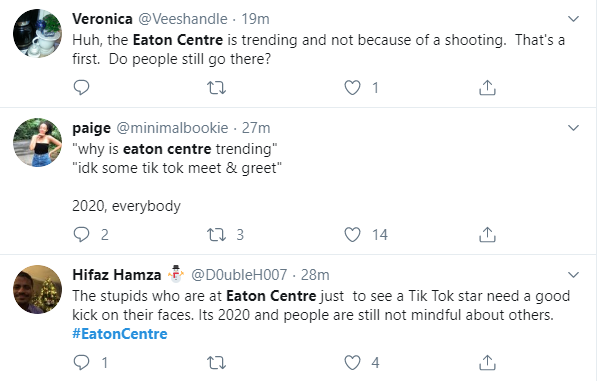Image resolution: width=597 pixels, height=381 pixels.
Task: Open Veronica's profile picture
Action: click(37, 33)
